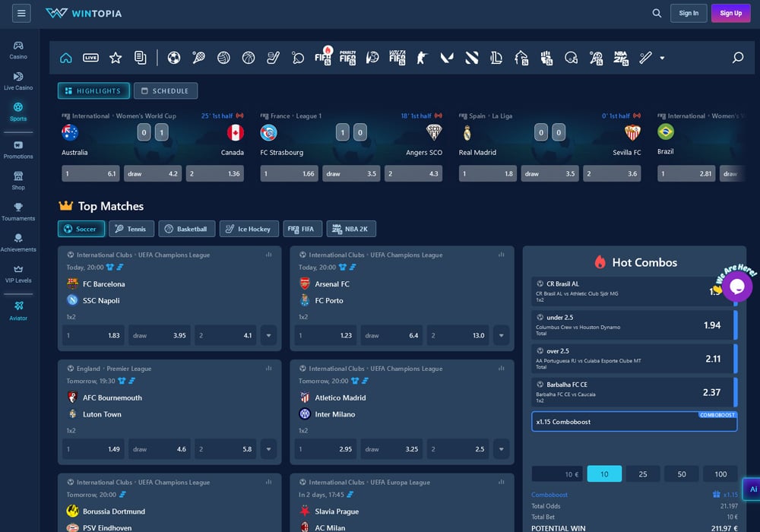Click the combo stake amount field
Viewport: 760px width, 532px height.
557,473
